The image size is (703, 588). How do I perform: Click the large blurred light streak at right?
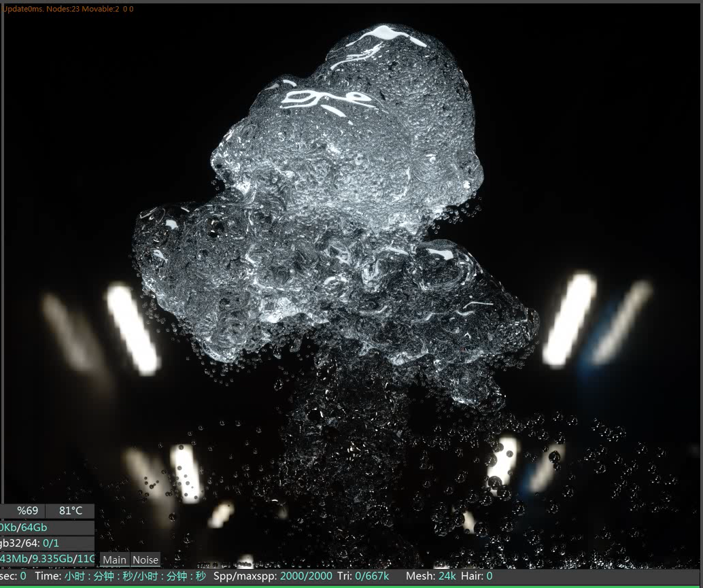(x=569, y=318)
